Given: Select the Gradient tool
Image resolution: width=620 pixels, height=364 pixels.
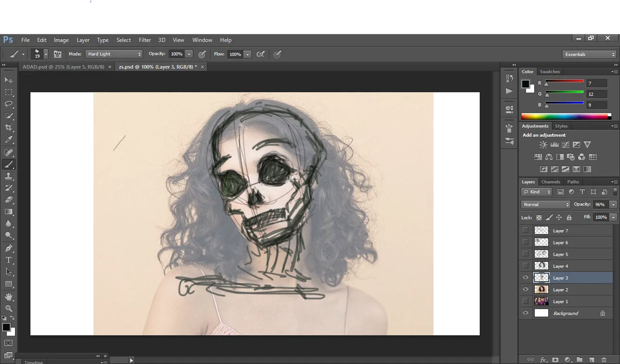Looking at the screenshot, I should [9, 212].
